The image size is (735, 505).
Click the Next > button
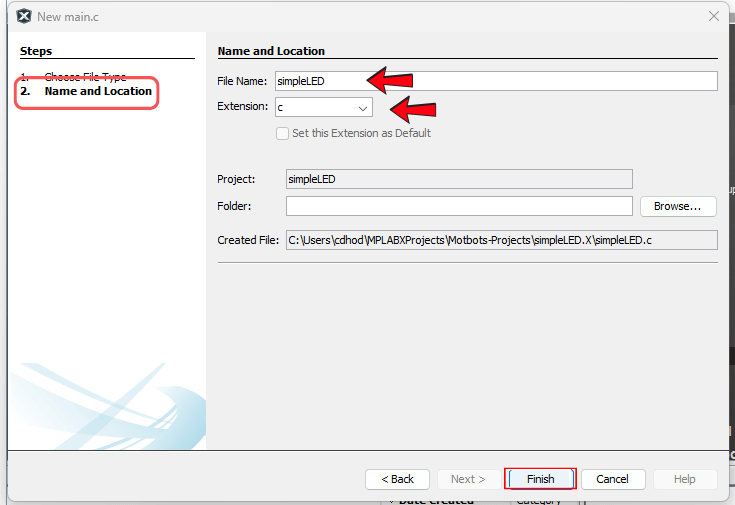point(468,479)
